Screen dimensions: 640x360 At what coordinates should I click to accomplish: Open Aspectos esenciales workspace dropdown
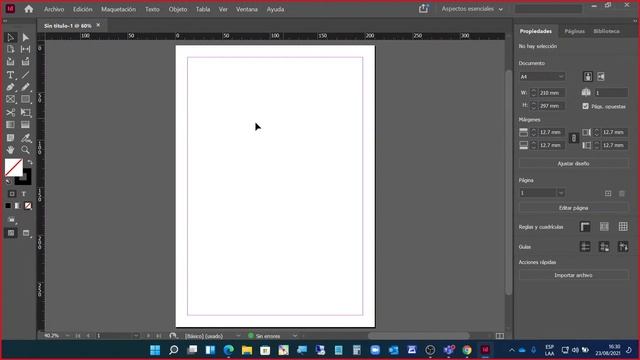pyautogui.click(x=472, y=9)
